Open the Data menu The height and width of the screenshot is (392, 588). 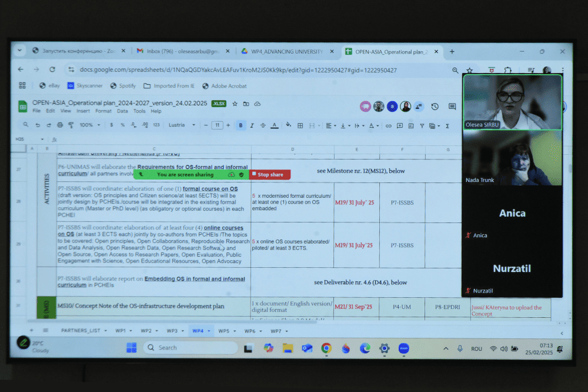[x=122, y=111]
